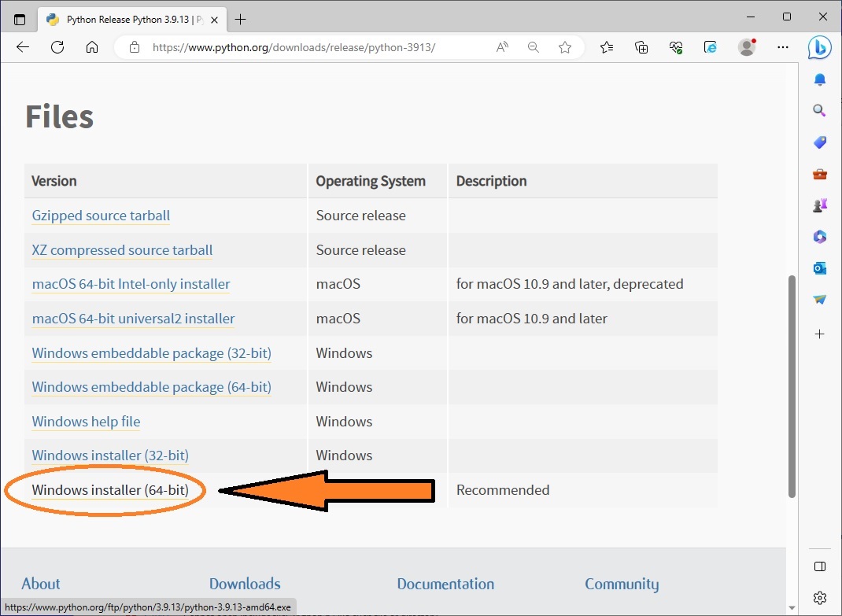
Task: Open Bing Chat sidebar
Action: click(819, 48)
